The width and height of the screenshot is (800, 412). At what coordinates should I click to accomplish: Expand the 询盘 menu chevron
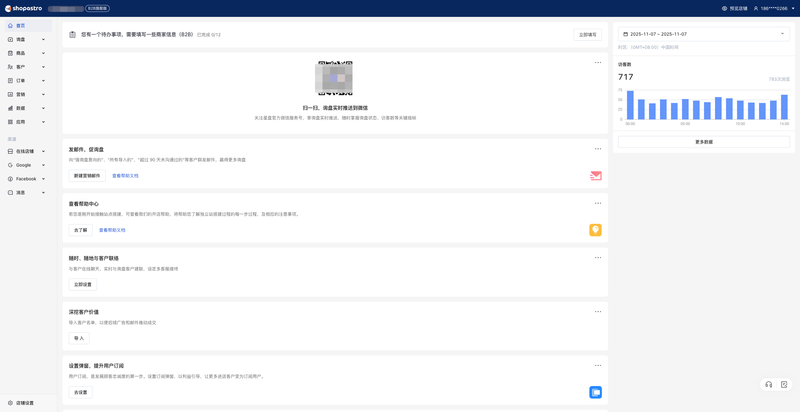pos(43,39)
